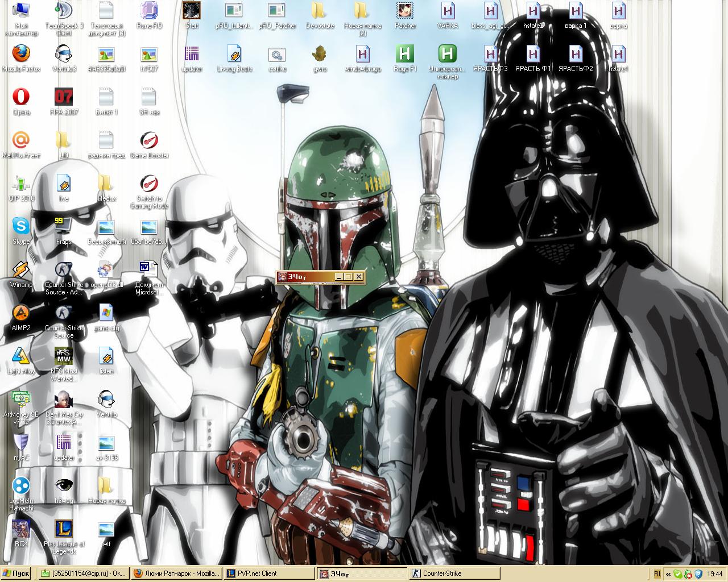
Task: Select the pRO_Patcher icon
Action: pyautogui.click(x=277, y=15)
